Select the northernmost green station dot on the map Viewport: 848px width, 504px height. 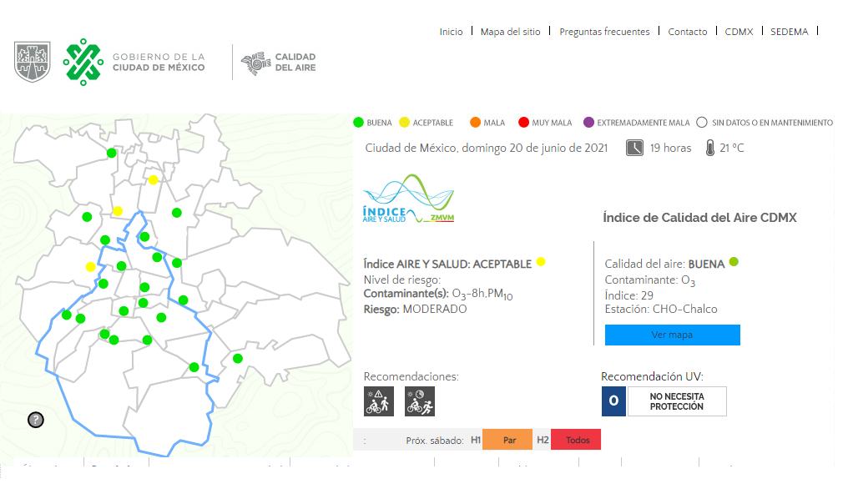pyautogui.click(x=111, y=153)
